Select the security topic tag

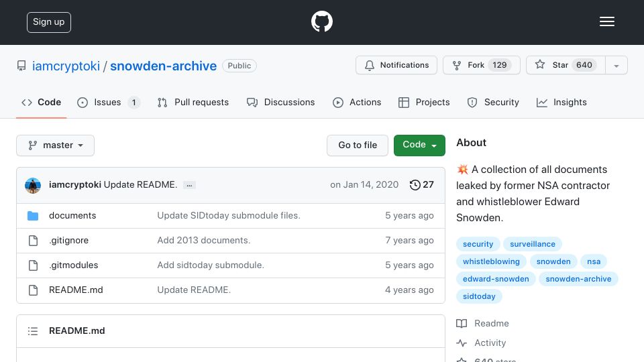(x=478, y=244)
